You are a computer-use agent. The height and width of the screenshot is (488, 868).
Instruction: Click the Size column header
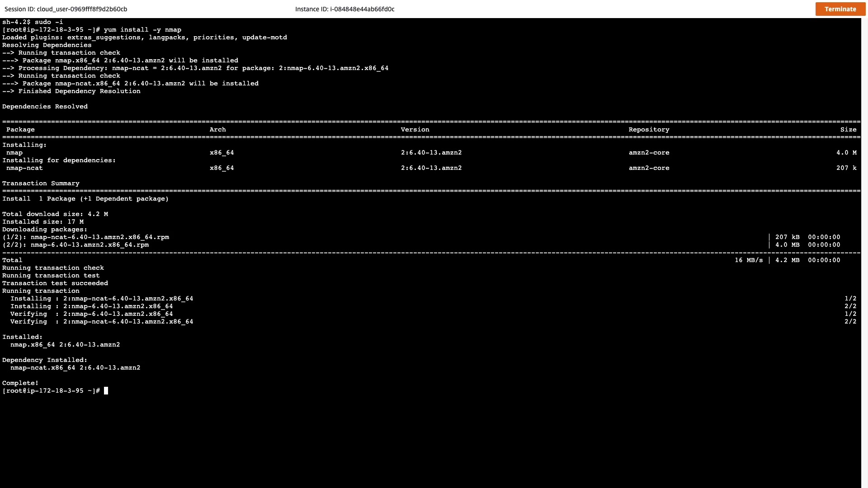pos(848,130)
